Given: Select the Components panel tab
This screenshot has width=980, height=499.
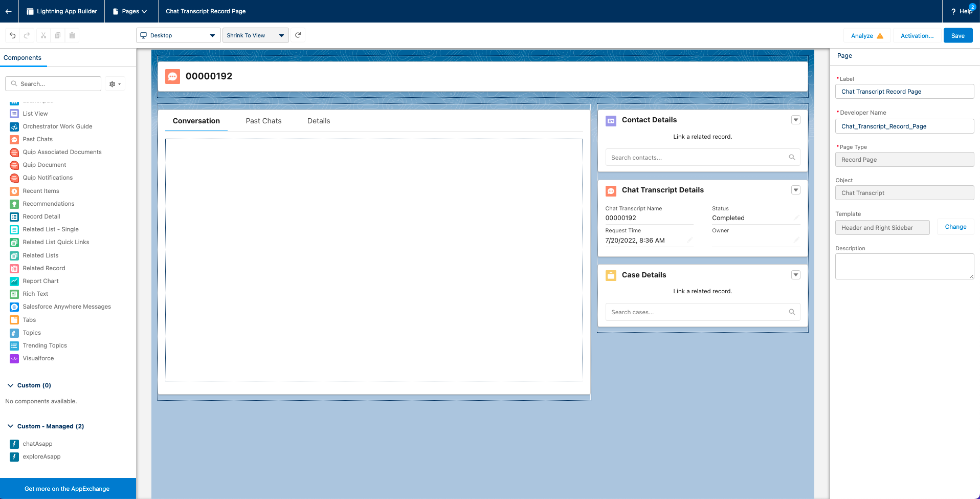Looking at the screenshot, I should coord(23,58).
